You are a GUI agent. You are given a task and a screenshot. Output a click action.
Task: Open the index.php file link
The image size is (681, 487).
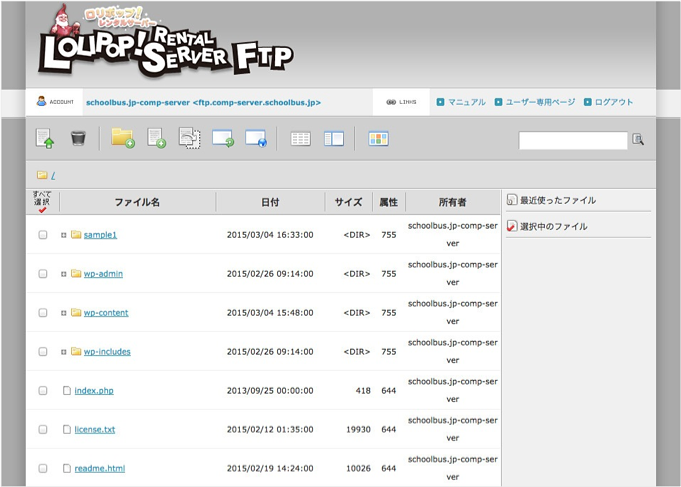94,391
